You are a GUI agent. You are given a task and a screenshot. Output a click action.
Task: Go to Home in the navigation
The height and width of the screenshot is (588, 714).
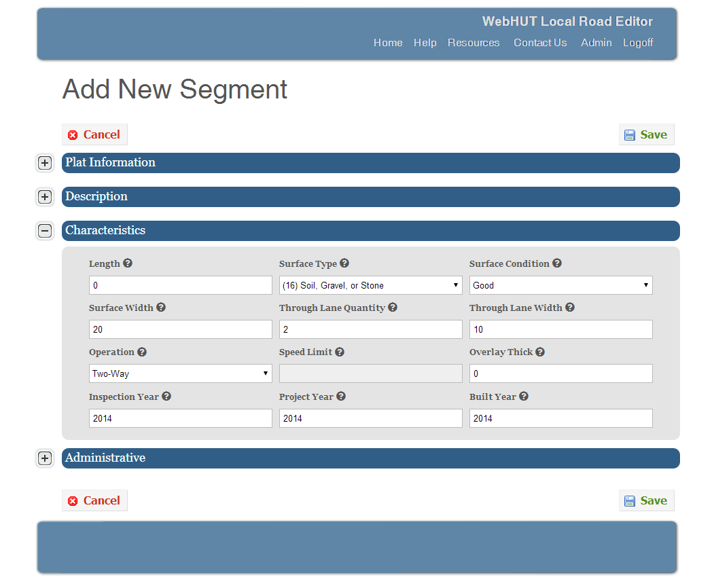point(388,42)
